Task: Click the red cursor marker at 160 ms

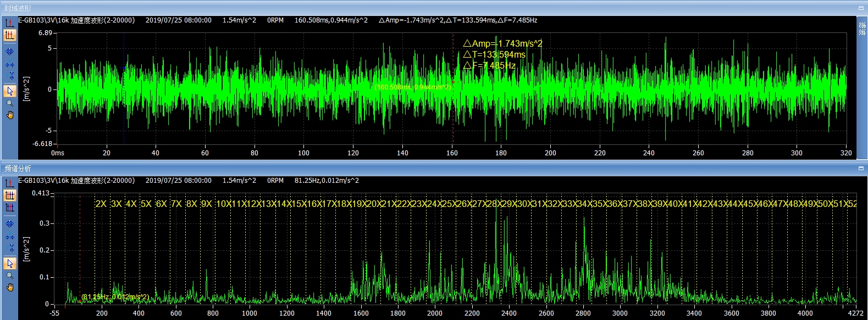Action: pyautogui.click(x=452, y=82)
